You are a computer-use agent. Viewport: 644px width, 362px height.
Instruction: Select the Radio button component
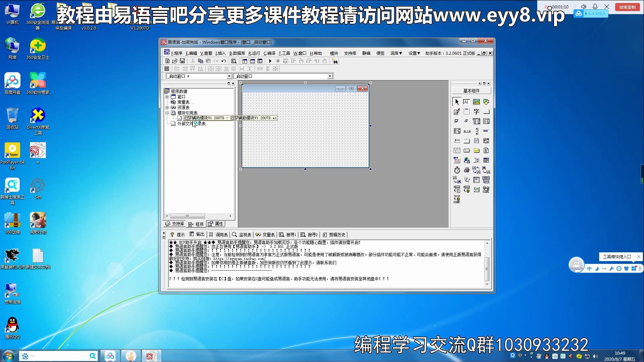(466, 121)
